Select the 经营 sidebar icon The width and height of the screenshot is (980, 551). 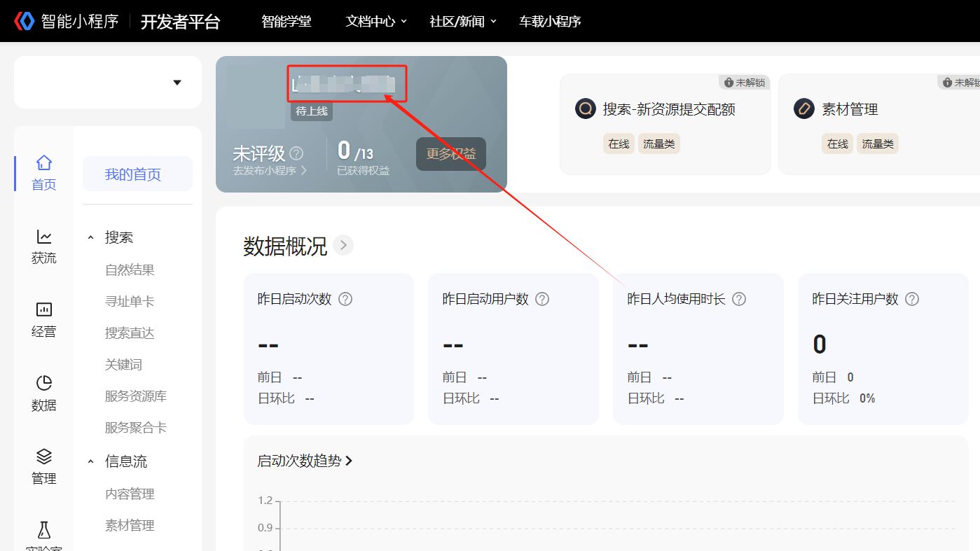[43, 310]
